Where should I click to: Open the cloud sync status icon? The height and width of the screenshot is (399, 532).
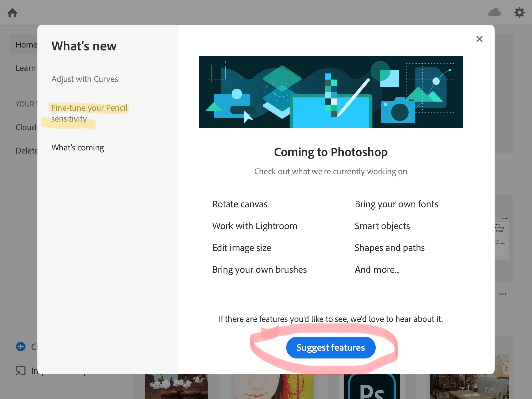494,12
